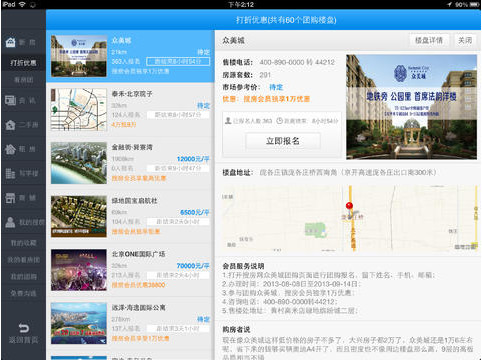Screen dimensions: 482x361
Task: Tap 待定 price on 国际公寓 row
Action: coord(203,319)
